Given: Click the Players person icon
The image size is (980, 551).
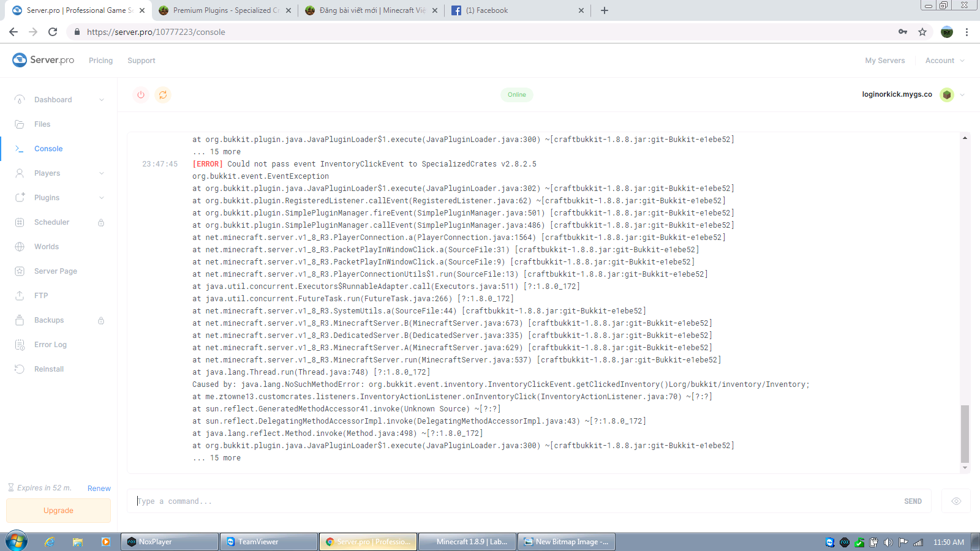Looking at the screenshot, I should pyautogui.click(x=20, y=173).
